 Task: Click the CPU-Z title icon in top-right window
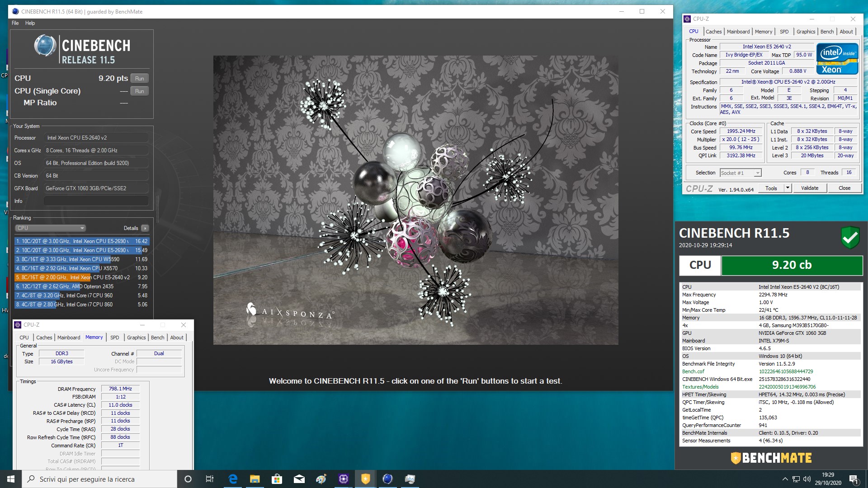[687, 19]
